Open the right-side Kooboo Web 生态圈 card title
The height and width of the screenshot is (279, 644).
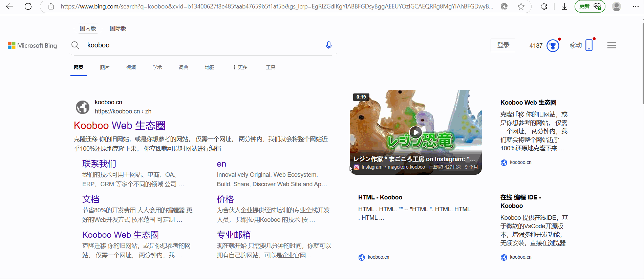click(528, 103)
